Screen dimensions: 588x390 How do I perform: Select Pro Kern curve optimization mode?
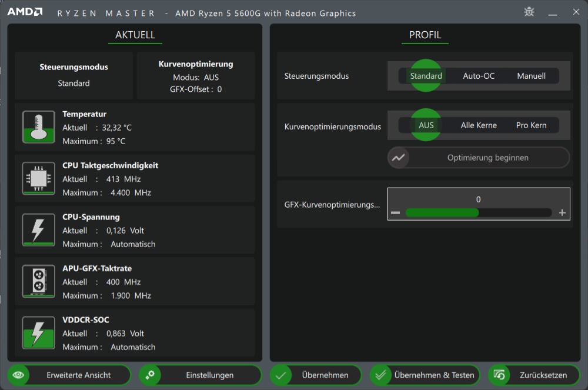click(x=531, y=125)
